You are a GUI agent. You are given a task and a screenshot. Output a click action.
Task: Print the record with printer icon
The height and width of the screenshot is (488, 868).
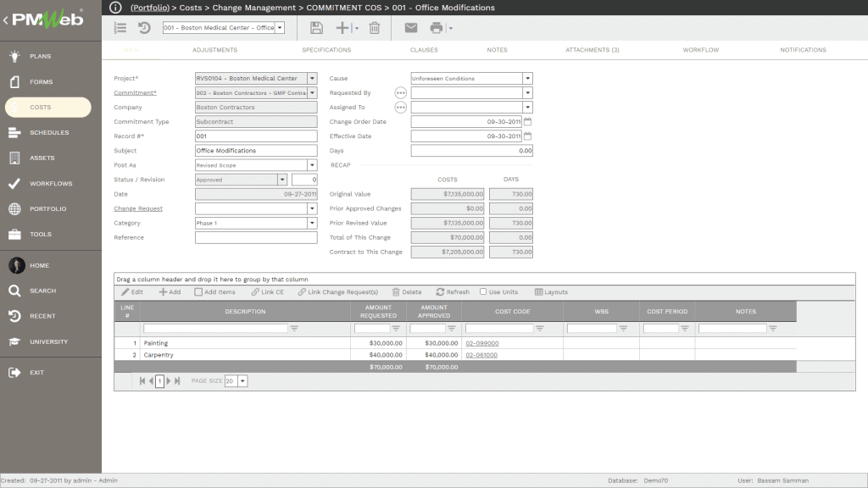click(x=437, y=28)
